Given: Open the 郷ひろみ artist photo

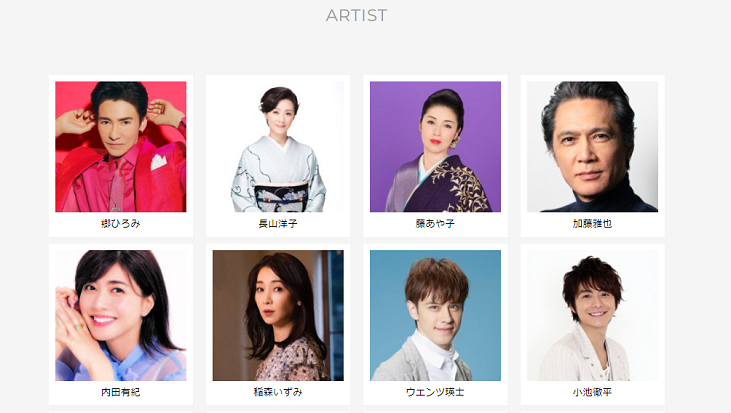Looking at the screenshot, I should 121,147.
